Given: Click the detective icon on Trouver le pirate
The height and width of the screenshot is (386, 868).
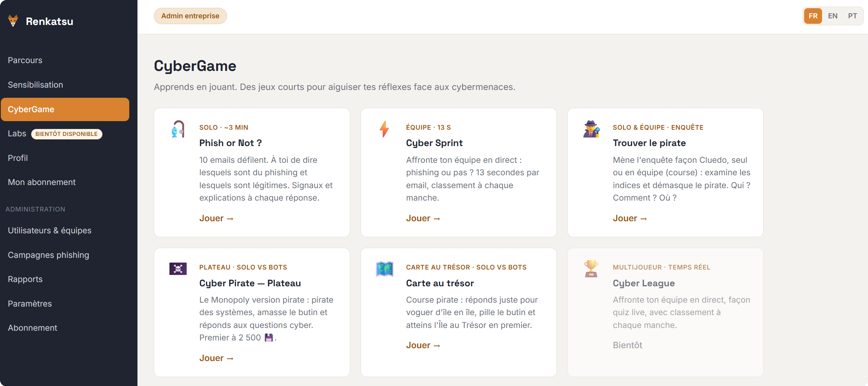Looking at the screenshot, I should [591, 129].
